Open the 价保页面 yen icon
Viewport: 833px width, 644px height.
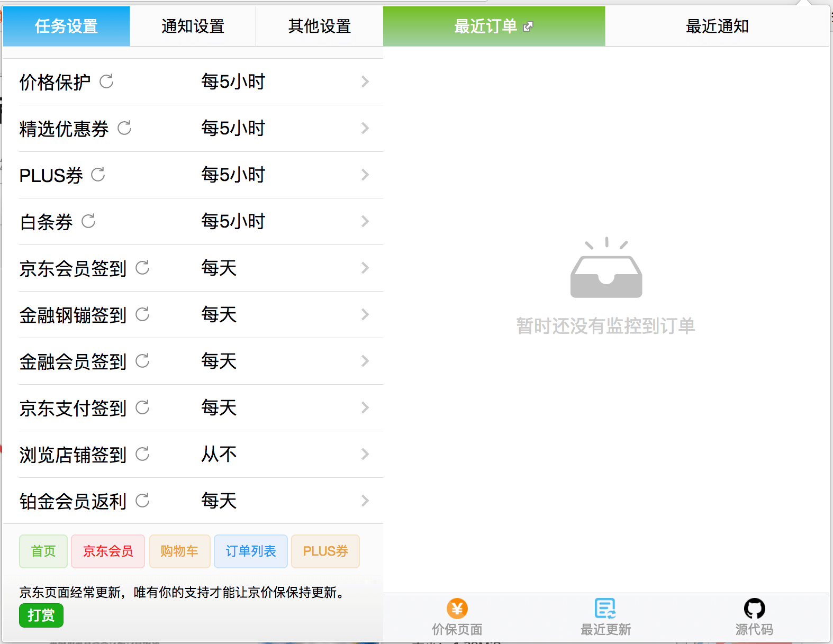click(457, 609)
